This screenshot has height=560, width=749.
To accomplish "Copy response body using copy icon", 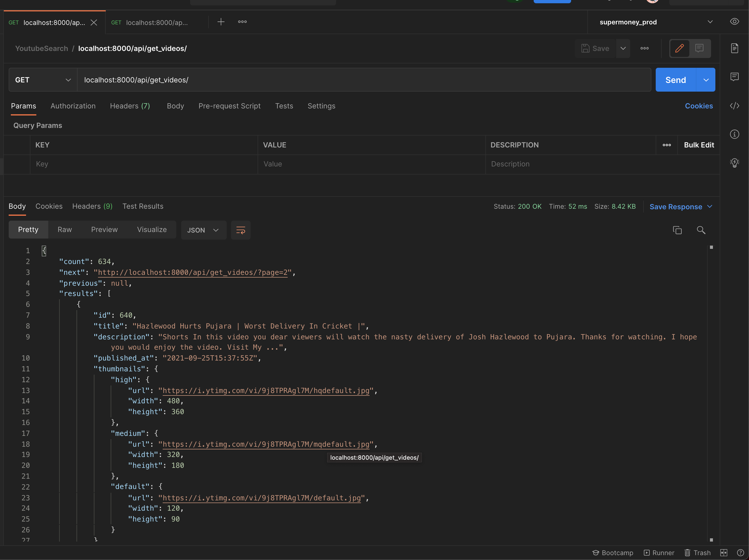I will (x=677, y=230).
